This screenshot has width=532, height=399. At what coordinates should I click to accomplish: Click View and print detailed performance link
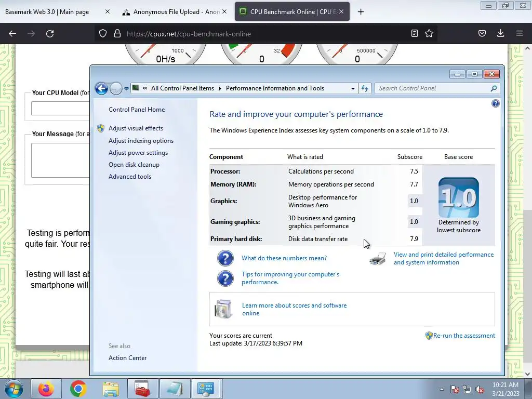pyautogui.click(x=444, y=259)
